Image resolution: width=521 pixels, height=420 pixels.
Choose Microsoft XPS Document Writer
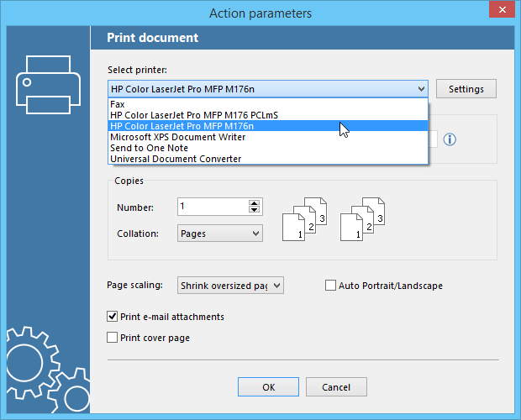coord(268,137)
